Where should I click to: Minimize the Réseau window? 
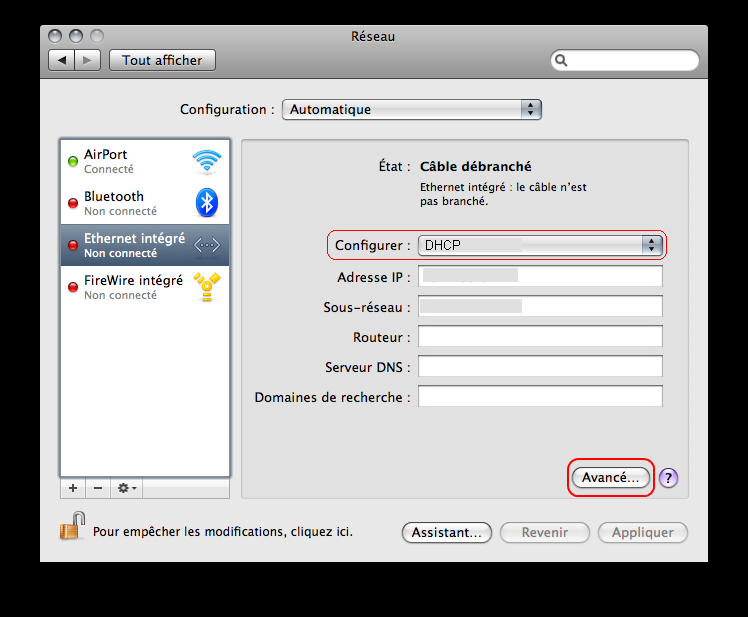point(76,36)
